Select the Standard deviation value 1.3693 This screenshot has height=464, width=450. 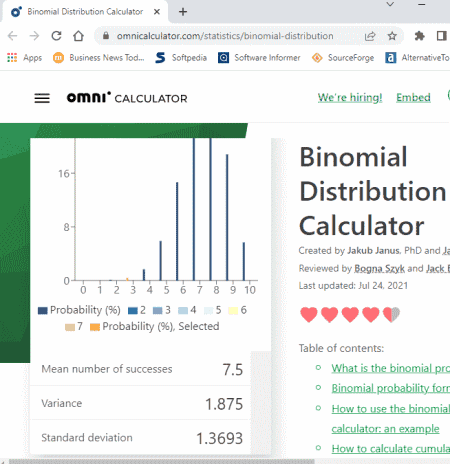[x=219, y=438]
